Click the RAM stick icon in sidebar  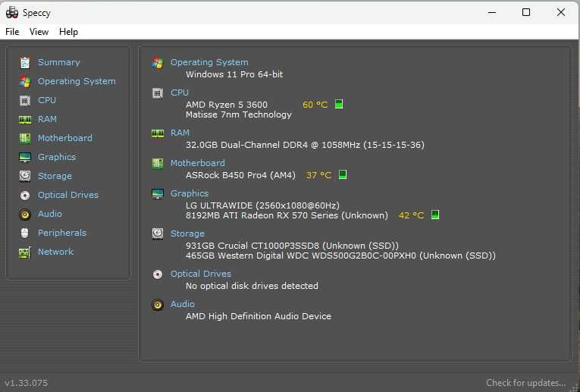(25, 119)
